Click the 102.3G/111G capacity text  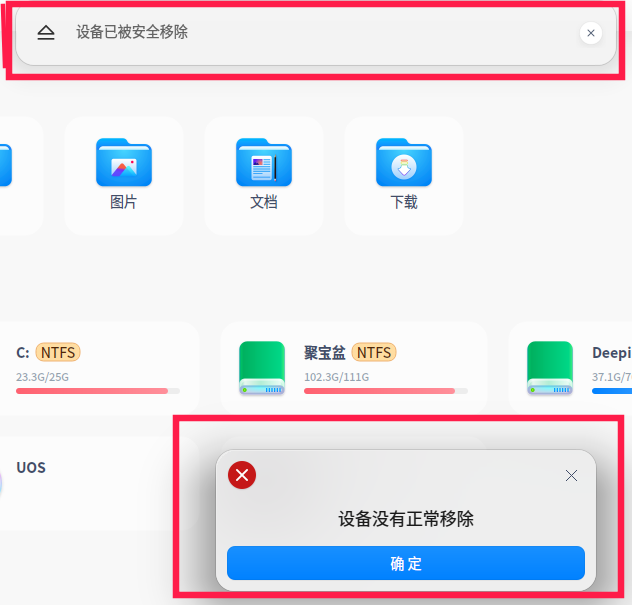pos(337,377)
